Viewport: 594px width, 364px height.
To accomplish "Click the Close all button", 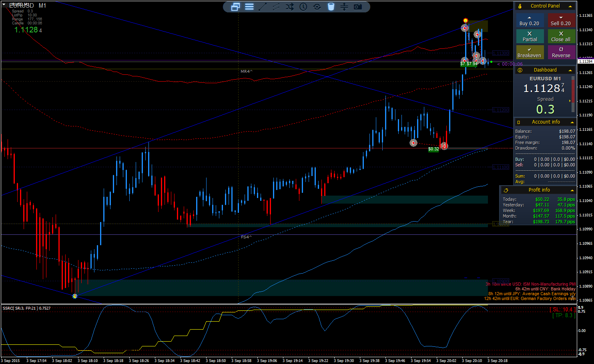I will coord(561,37).
